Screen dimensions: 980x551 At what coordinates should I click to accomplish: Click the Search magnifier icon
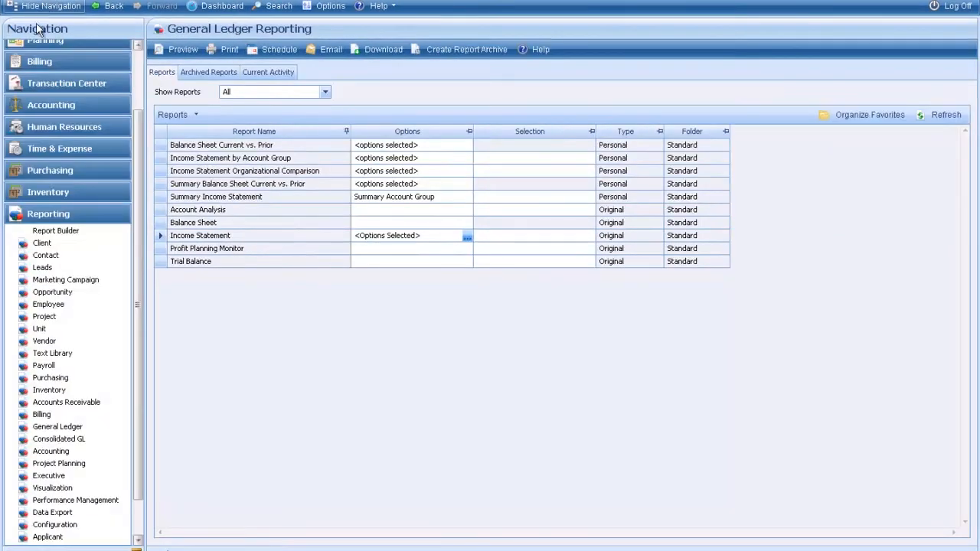(257, 5)
